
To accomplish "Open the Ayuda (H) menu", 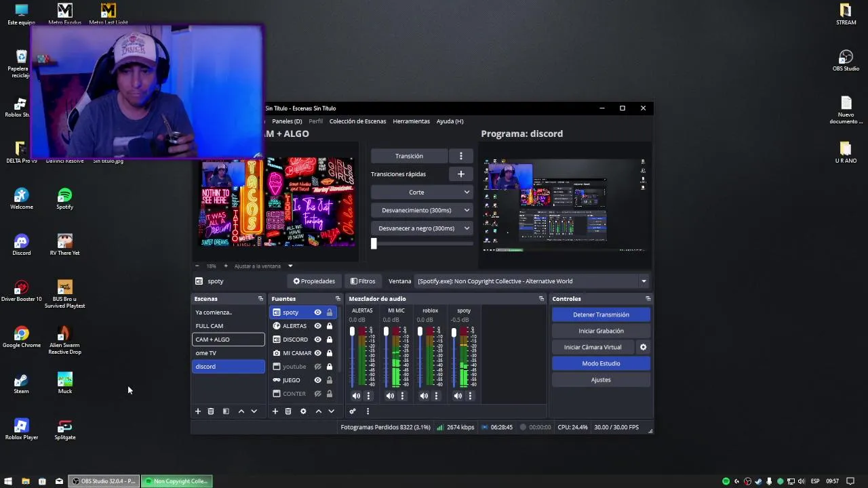I will click(450, 121).
